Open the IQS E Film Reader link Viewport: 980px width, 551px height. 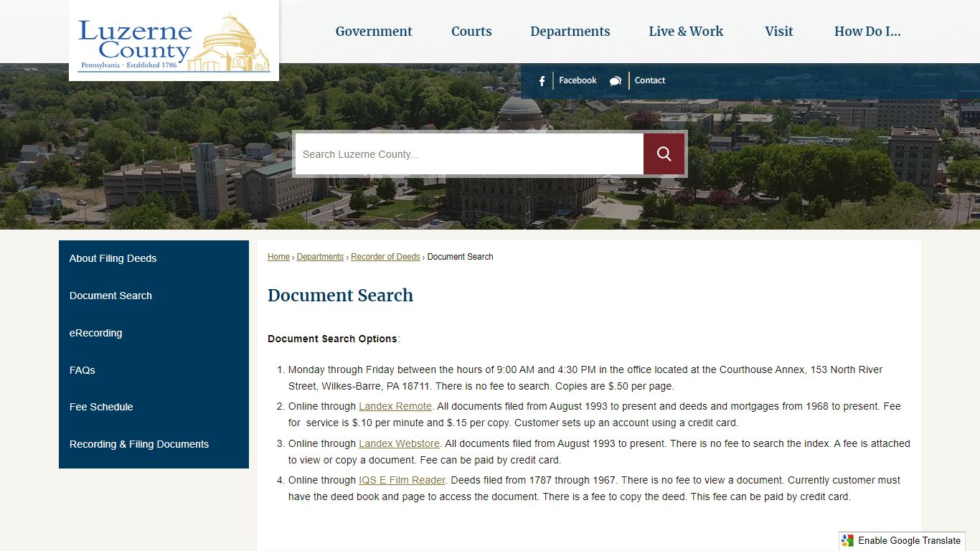[402, 480]
